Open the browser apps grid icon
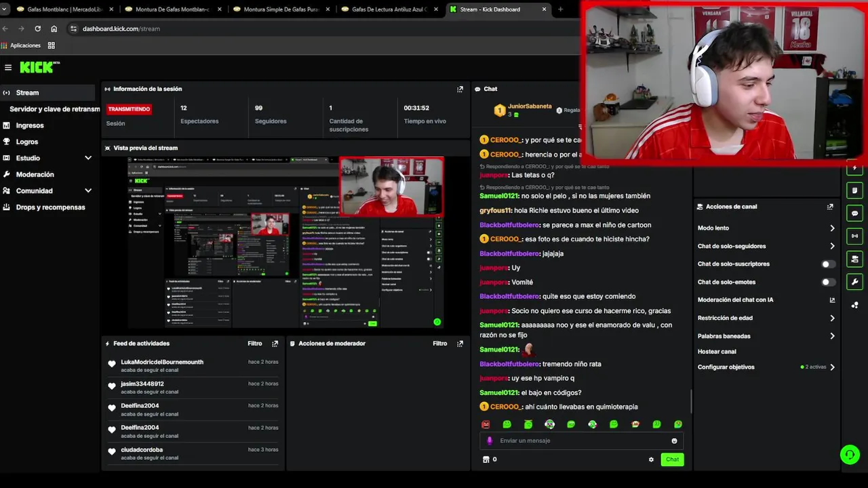Viewport: 868px width, 488px height. coord(51,45)
